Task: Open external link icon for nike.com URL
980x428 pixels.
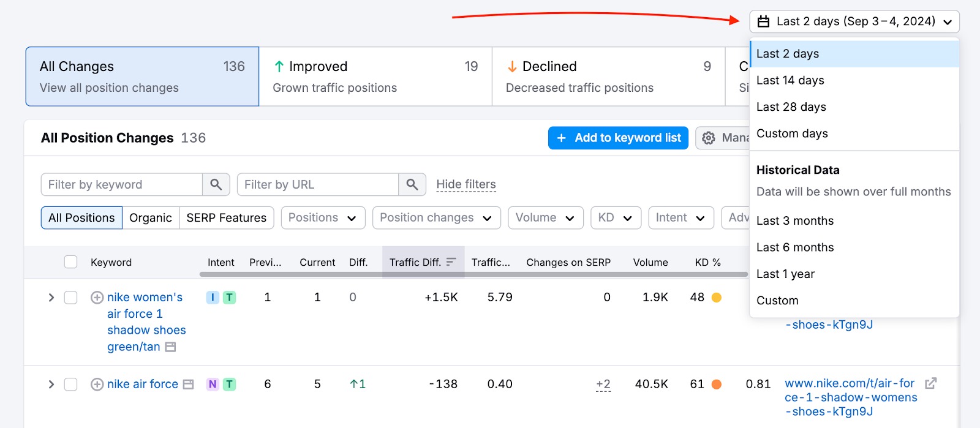Action: (x=930, y=383)
